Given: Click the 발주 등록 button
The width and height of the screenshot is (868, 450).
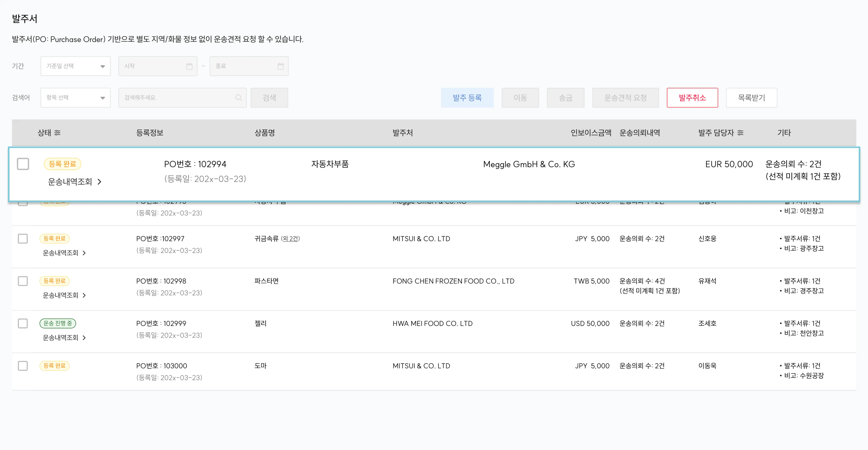Looking at the screenshot, I should click(x=467, y=98).
